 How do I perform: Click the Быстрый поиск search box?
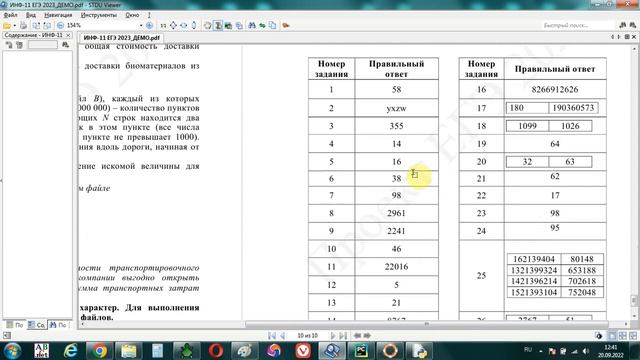[x=577, y=25]
